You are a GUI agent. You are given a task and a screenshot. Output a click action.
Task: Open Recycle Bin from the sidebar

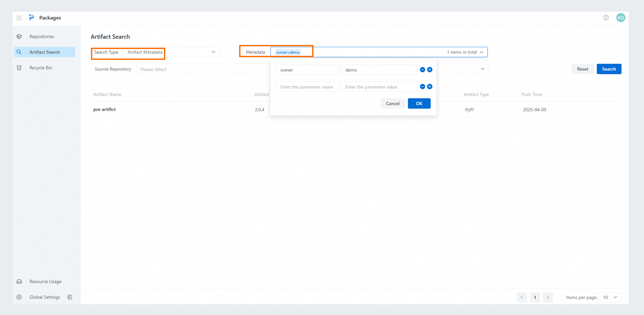(x=41, y=68)
